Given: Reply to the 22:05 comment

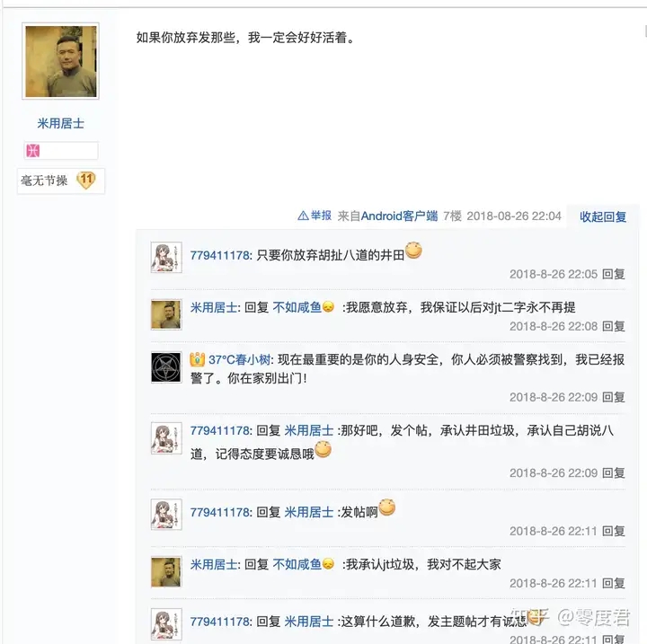Looking at the screenshot, I should (x=613, y=274).
